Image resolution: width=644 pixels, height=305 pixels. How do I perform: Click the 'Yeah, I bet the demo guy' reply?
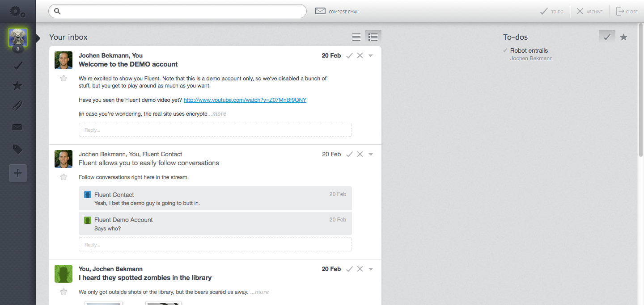point(147,203)
